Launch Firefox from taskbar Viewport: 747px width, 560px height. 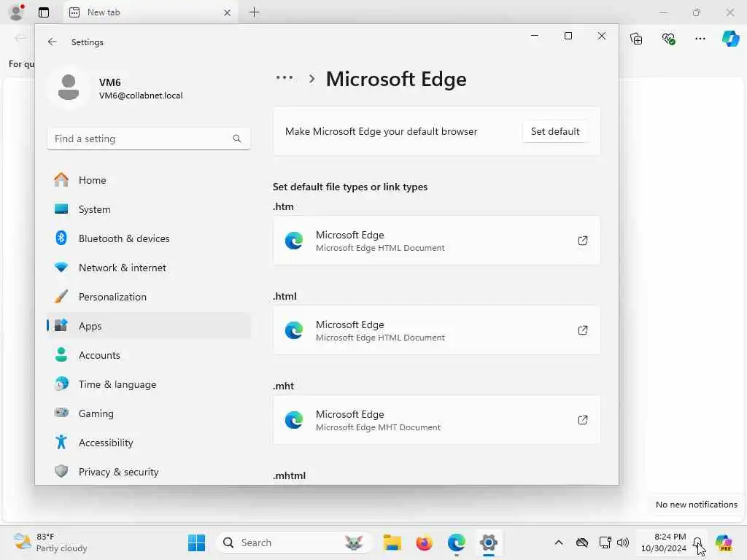(424, 542)
